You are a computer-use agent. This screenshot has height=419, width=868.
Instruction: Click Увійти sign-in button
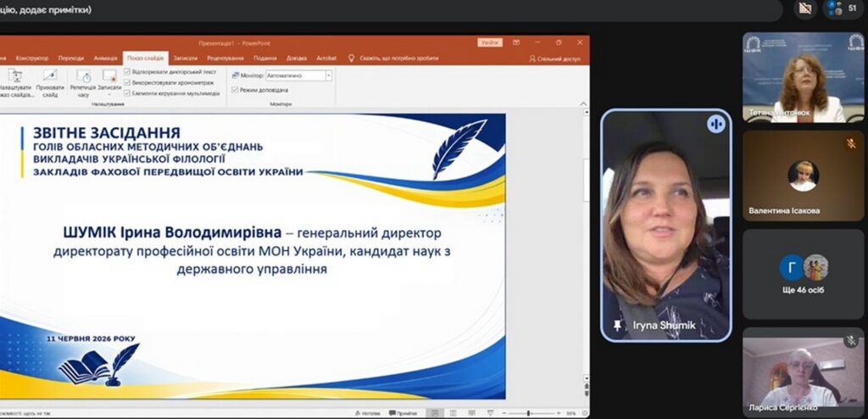point(490,42)
